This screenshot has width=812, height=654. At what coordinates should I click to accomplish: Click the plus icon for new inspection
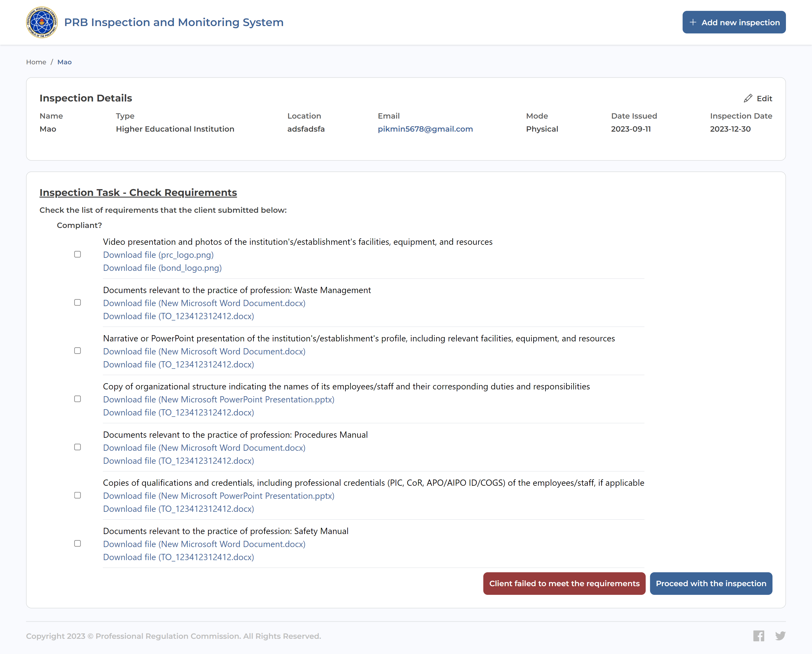693,22
